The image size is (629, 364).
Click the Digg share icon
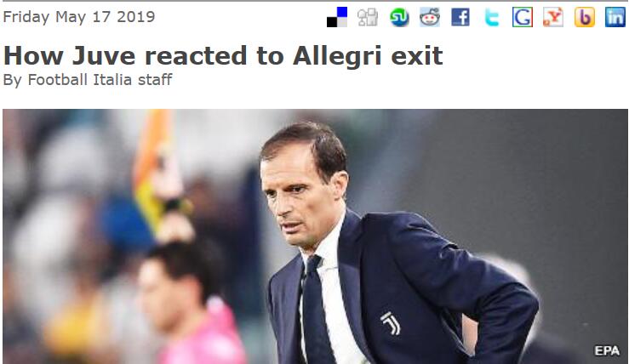tap(368, 17)
